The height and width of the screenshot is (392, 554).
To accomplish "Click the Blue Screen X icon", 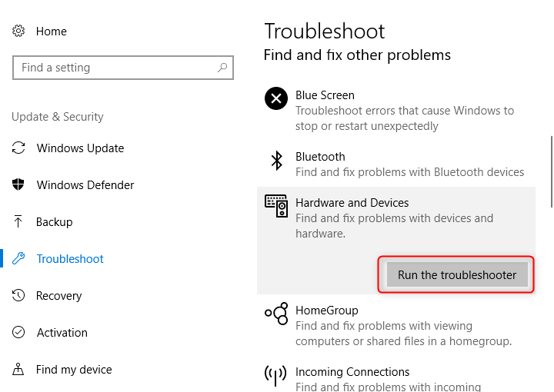I will 276,98.
